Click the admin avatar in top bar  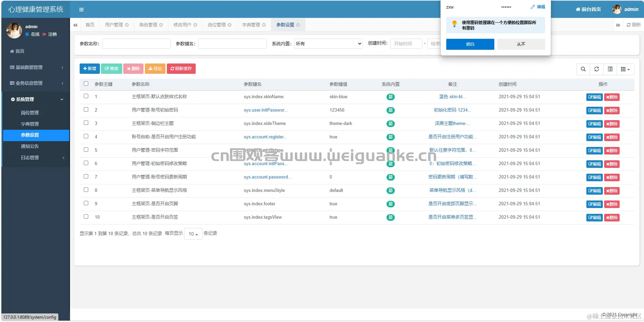tap(617, 9)
